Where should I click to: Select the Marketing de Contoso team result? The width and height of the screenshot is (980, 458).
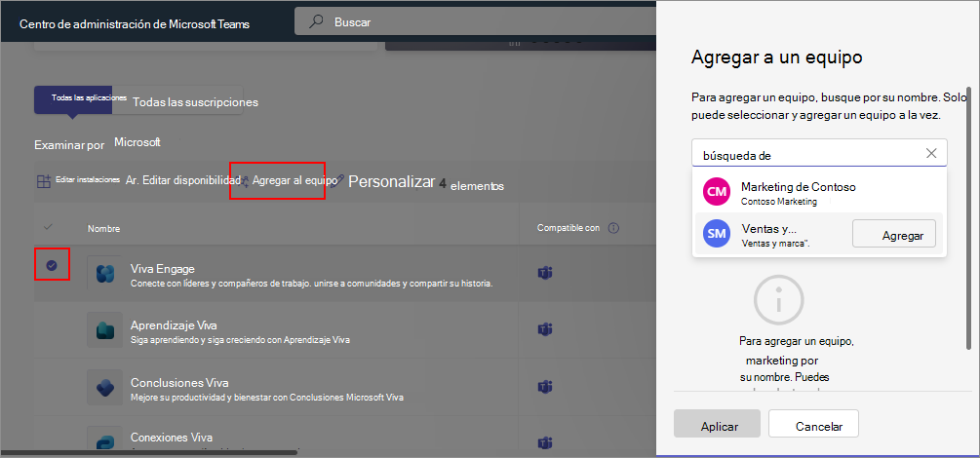tap(819, 192)
